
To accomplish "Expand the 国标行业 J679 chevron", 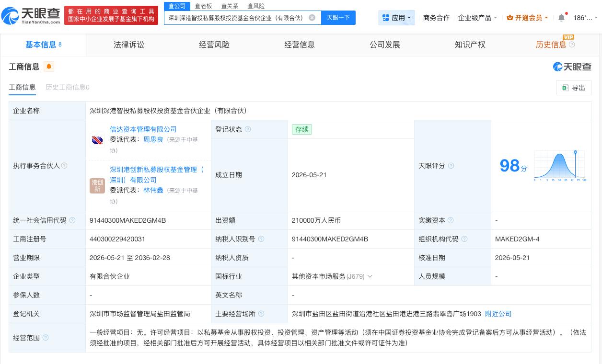I will click(x=370, y=276).
